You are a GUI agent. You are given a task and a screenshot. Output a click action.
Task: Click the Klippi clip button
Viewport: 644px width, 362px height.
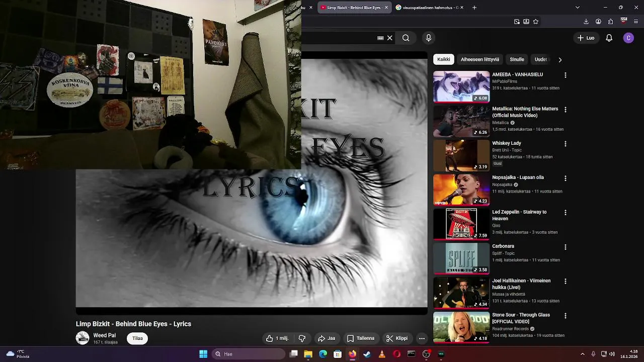pos(397,338)
